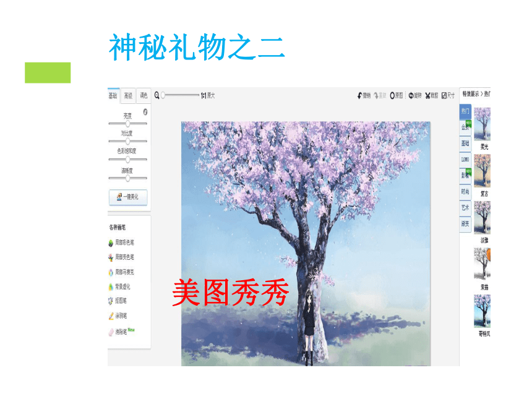This screenshot has width=532, height=399.
Task: Open the 渐变 effects category
Action: pyautogui.click(x=465, y=223)
